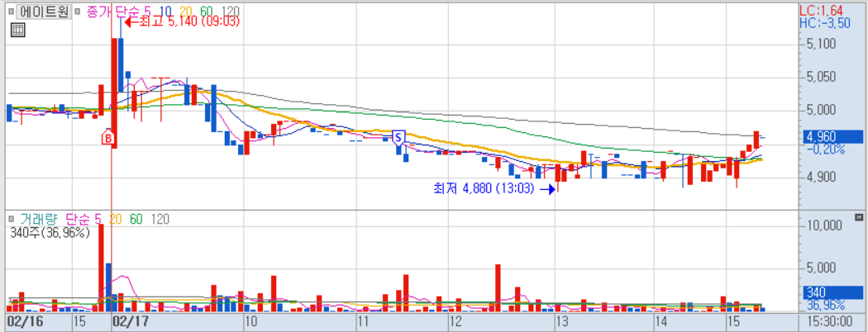Toggle the small square beside 거래량

(11, 220)
